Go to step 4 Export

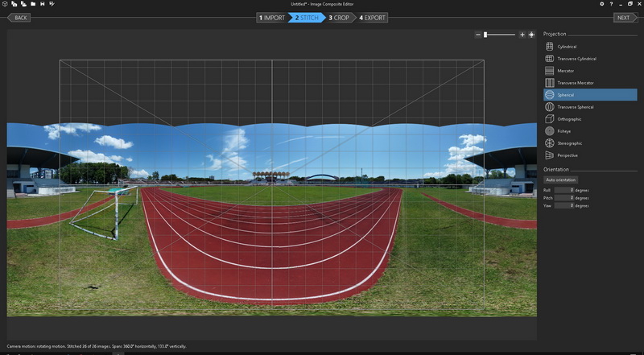pos(372,18)
